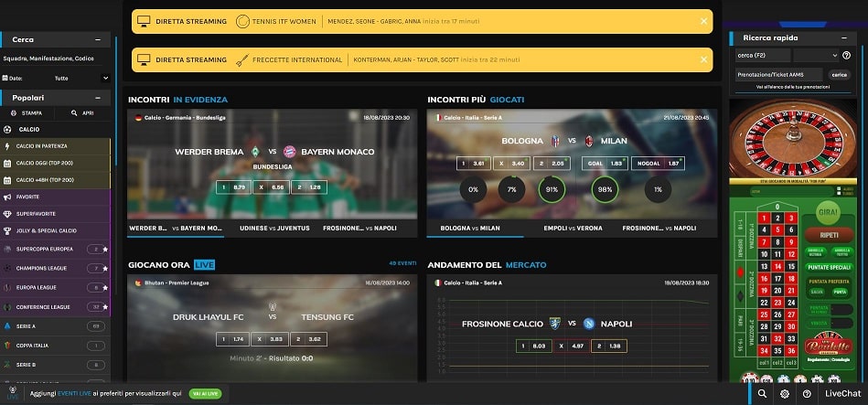Open Jolly & Special Calcio
868x405 pixels.
point(56,230)
